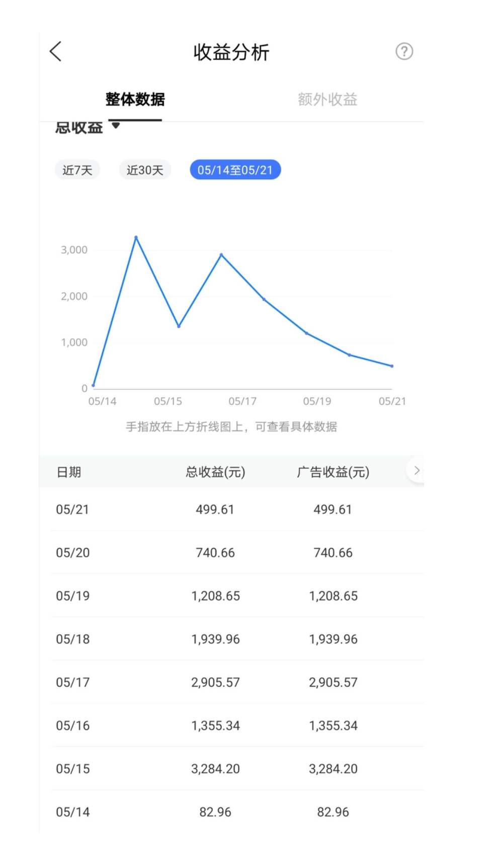Click ad revenue 3,284.20 for 05/15
The image size is (497, 868).
click(x=333, y=769)
